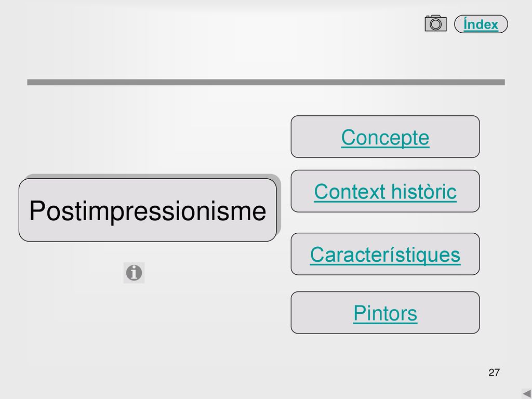
Task: Click the gray horizontal divider bar
Action: click(266, 82)
